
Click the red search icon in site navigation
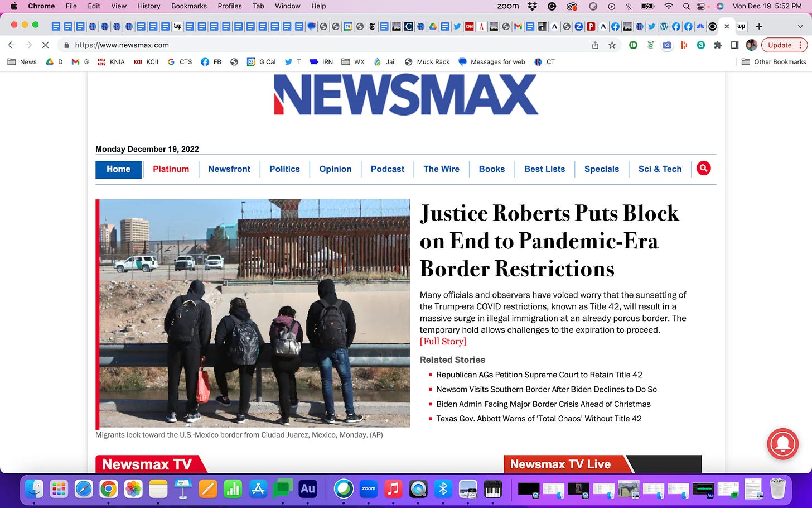(x=704, y=168)
